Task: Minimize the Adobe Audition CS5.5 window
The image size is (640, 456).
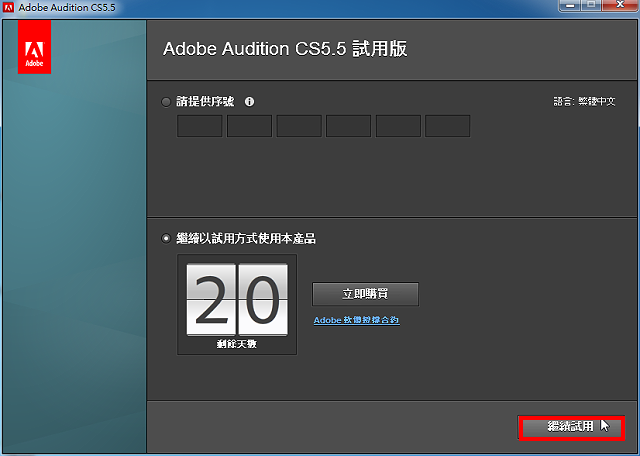Action: [x=570, y=6]
